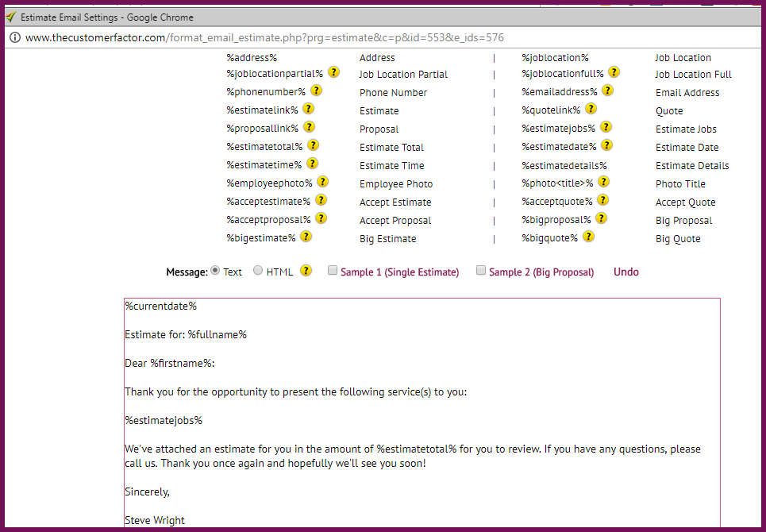766x532 pixels.
Task: Click help icon next to %estimatedate%
Action: tap(606, 145)
